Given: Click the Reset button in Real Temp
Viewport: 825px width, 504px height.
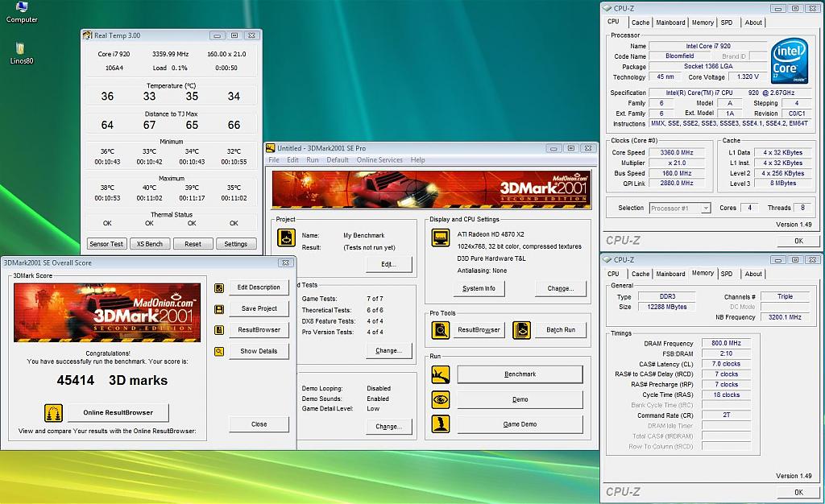Looking at the screenshot, I should click(x=193, y=244).
